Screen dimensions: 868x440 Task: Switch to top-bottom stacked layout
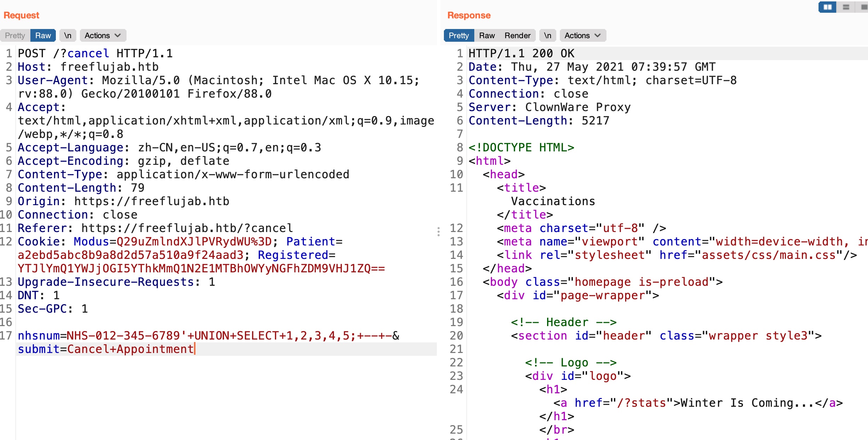coord(846,7)
